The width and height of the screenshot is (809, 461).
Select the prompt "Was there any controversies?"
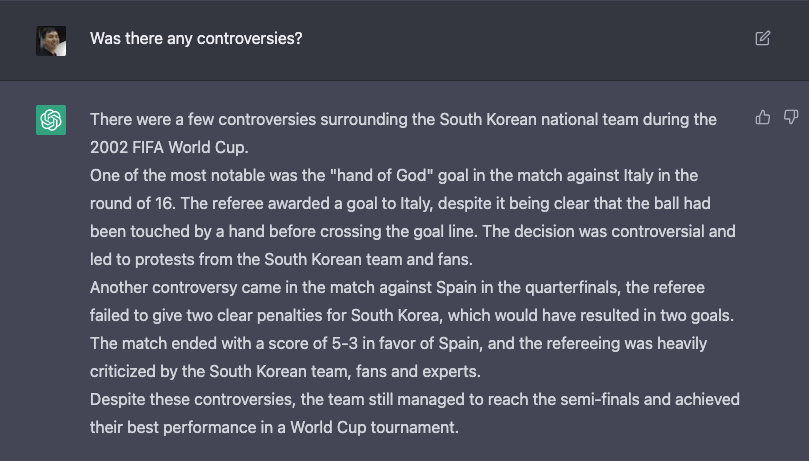pyautogui.click(x=196, y=39)
